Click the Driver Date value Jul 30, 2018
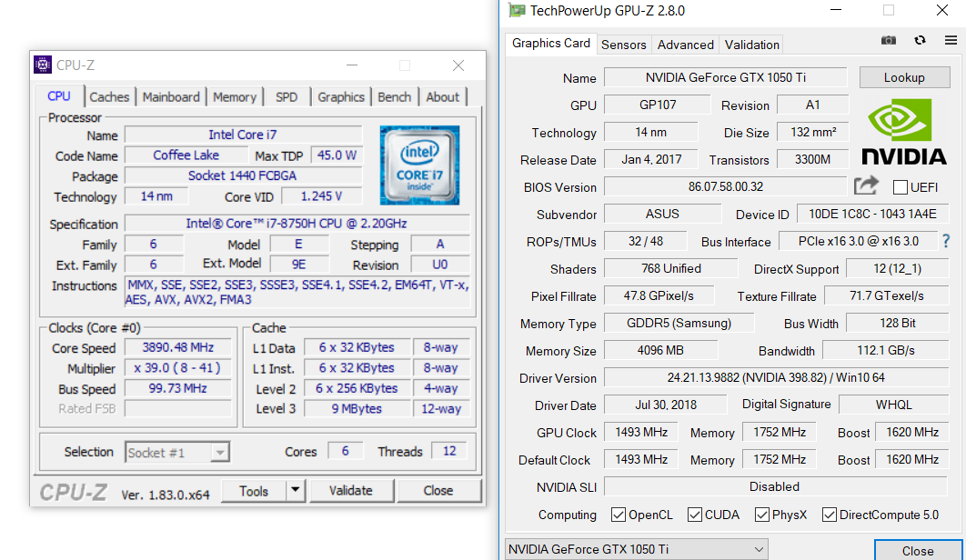Screen dimensions: 966x560 pos(666,405)
